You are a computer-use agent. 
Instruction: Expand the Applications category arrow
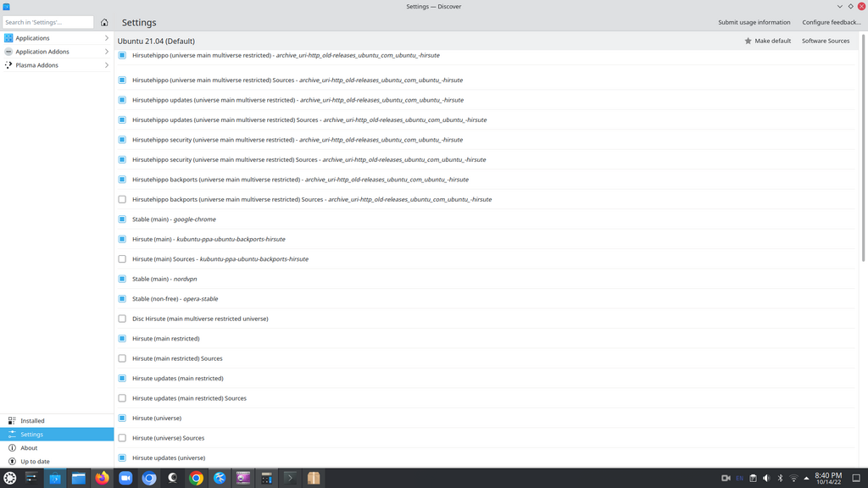click(106, 38)
